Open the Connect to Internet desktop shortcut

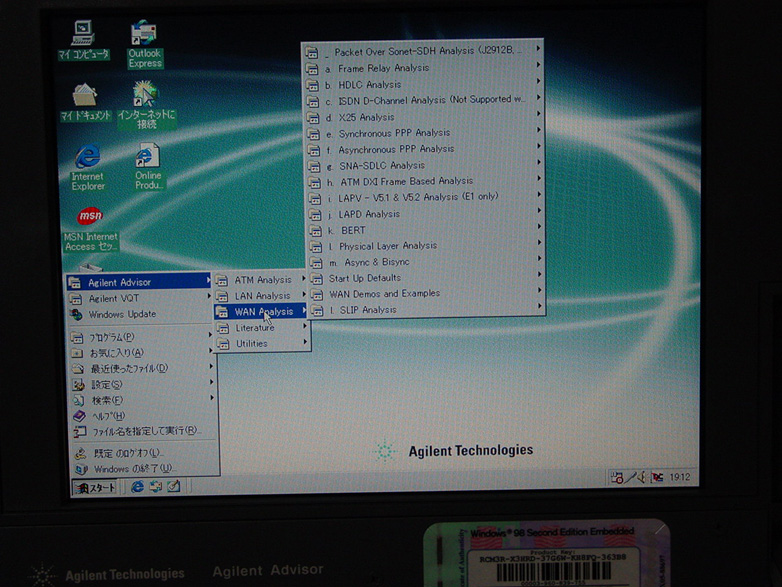[146, 106]
